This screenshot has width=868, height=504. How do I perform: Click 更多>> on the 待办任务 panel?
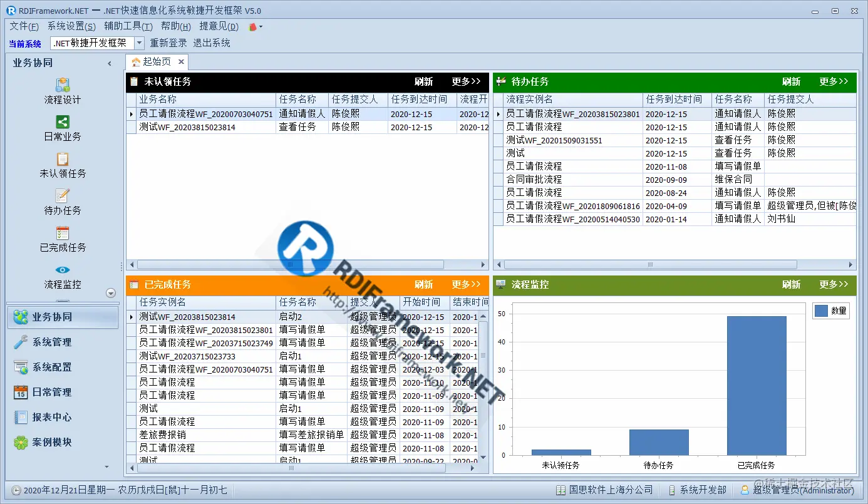[x=833, y=82]
